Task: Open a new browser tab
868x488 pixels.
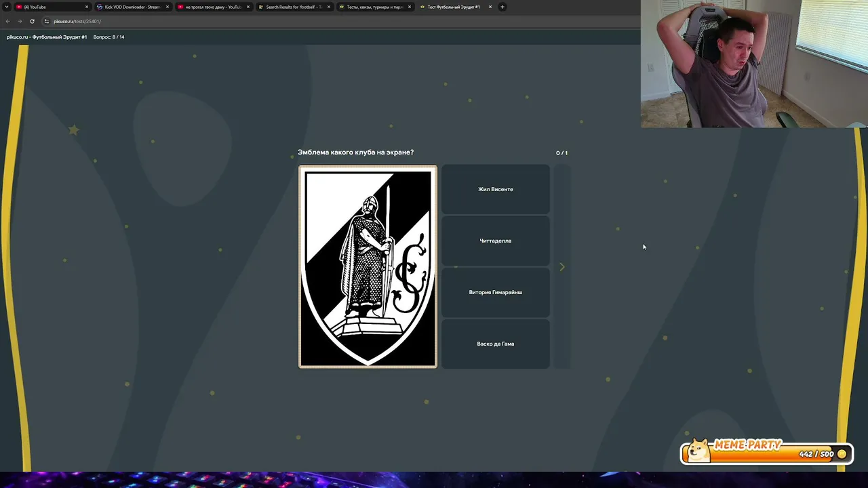Action: tap(502, 7)
